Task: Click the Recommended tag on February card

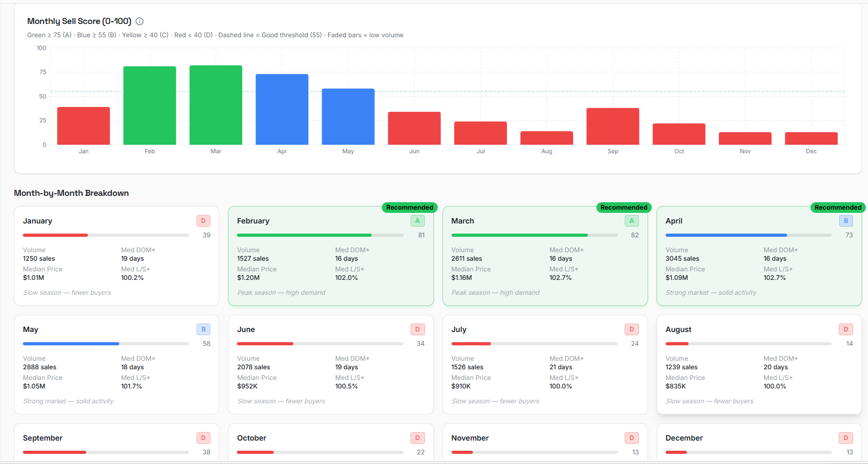Action: pos(410,208)
